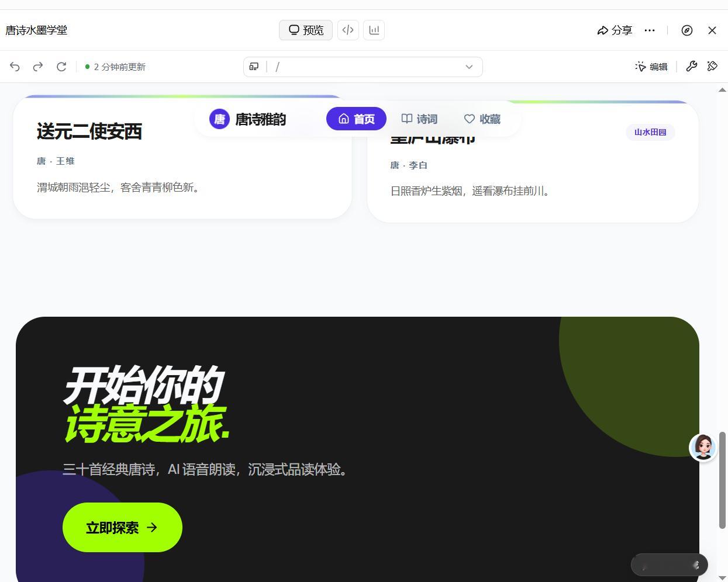Click the dark pill badge at bottom right

670,565
